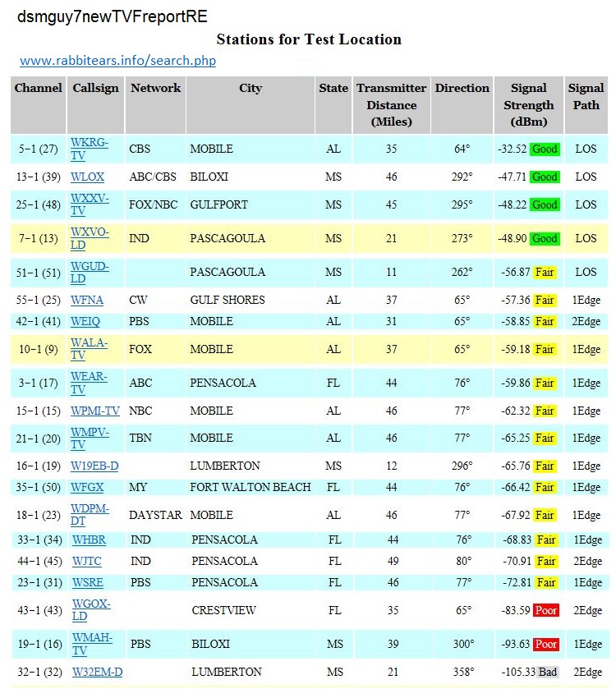Screen dimensions: 616x698
Task: Click the W19EB-D Lumberton link
Action: coord(94,466)
